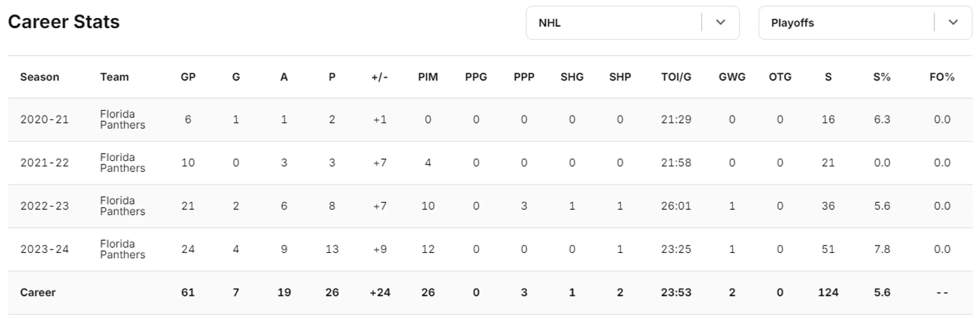Click Florida Panthers in the 2023-24 row

pos(122,250)
